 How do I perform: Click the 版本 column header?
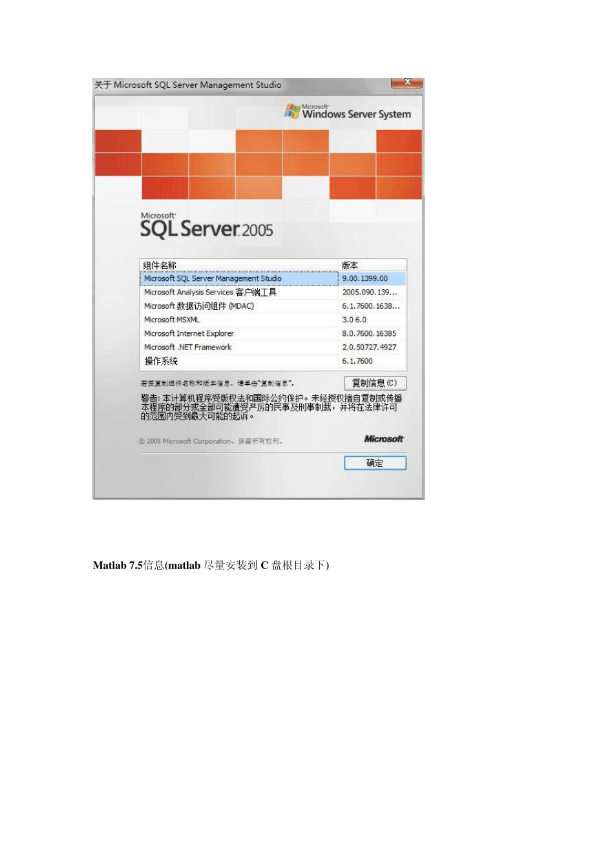372,265
